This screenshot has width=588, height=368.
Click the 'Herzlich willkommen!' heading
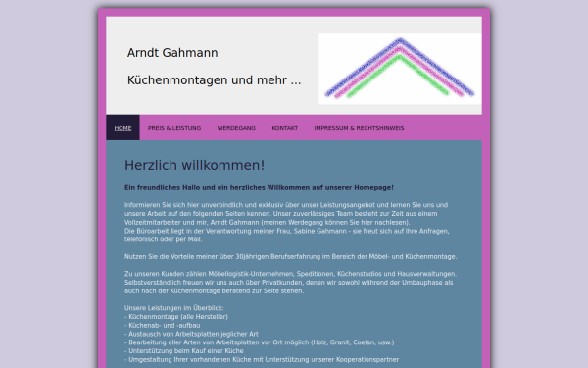195,165
